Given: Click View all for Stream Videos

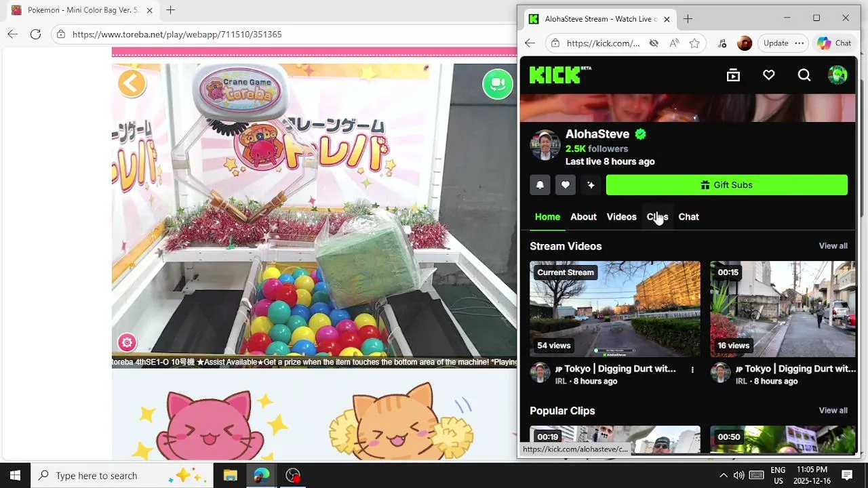Looking at the screenshot, I should coord(833,246).
